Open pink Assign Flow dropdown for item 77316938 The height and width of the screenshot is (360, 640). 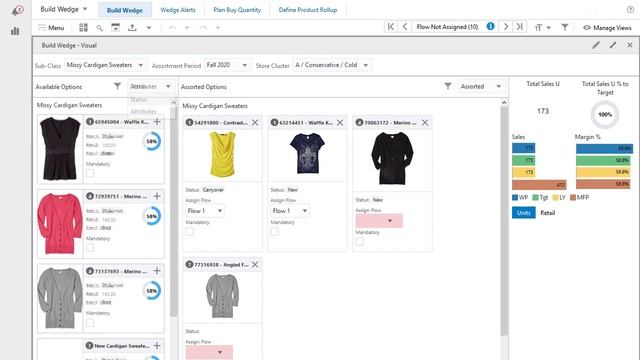click(209, 353)
